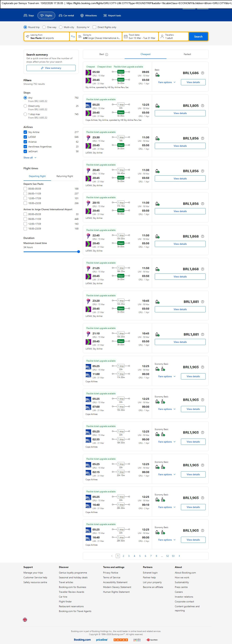
Task: Click the swap origin and destination arrows icon
Action: click(73, 36)
